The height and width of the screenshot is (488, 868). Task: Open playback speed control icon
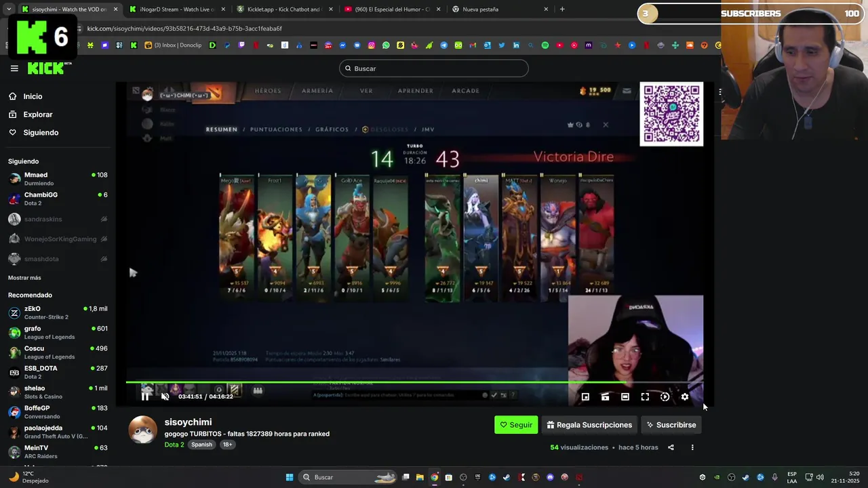click(665, 397)
